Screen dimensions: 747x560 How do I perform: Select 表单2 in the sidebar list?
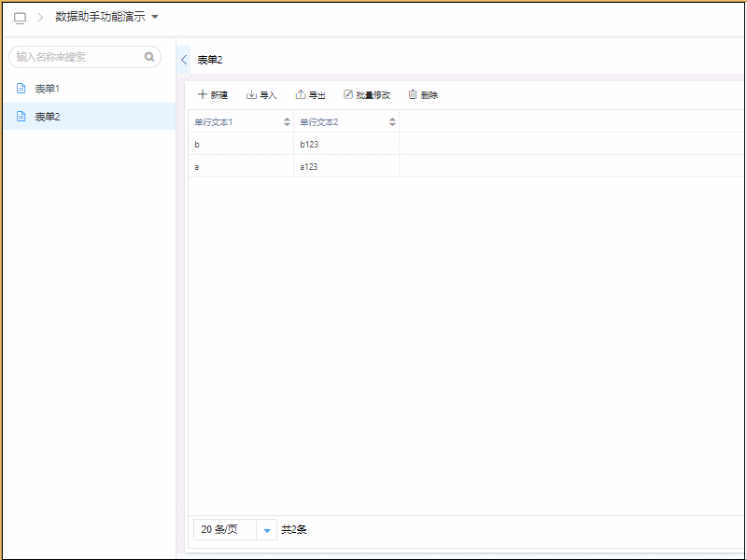point(47,117)
